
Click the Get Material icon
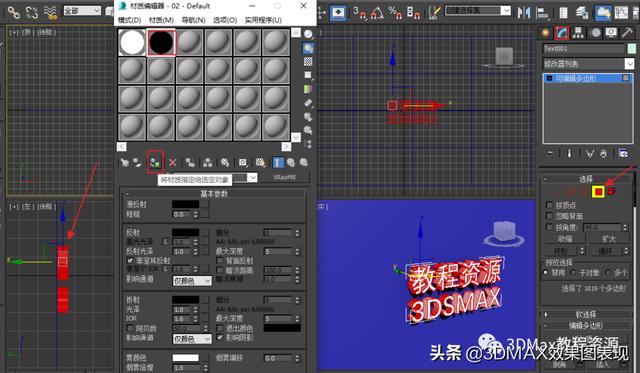124,162
